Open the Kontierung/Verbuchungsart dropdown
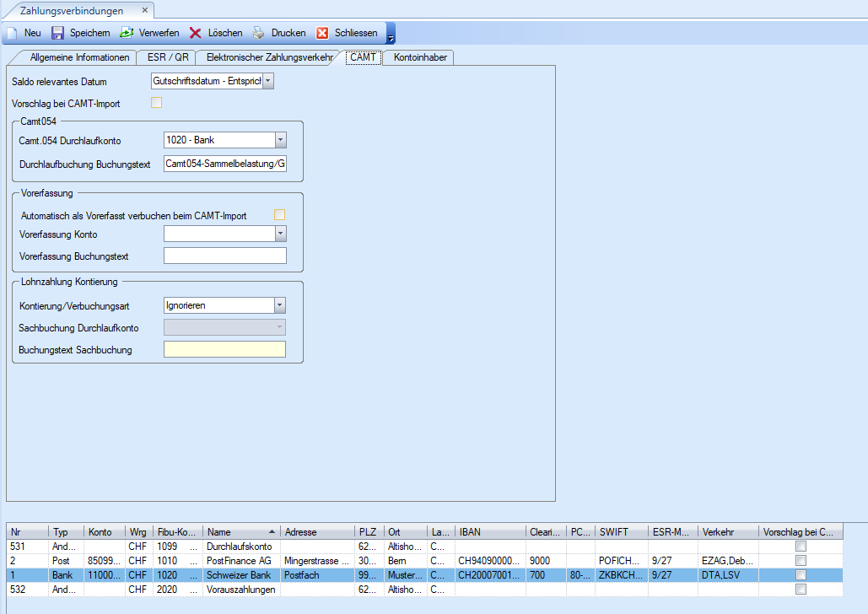Screen dimensions: 868x614 click(280, 305)
